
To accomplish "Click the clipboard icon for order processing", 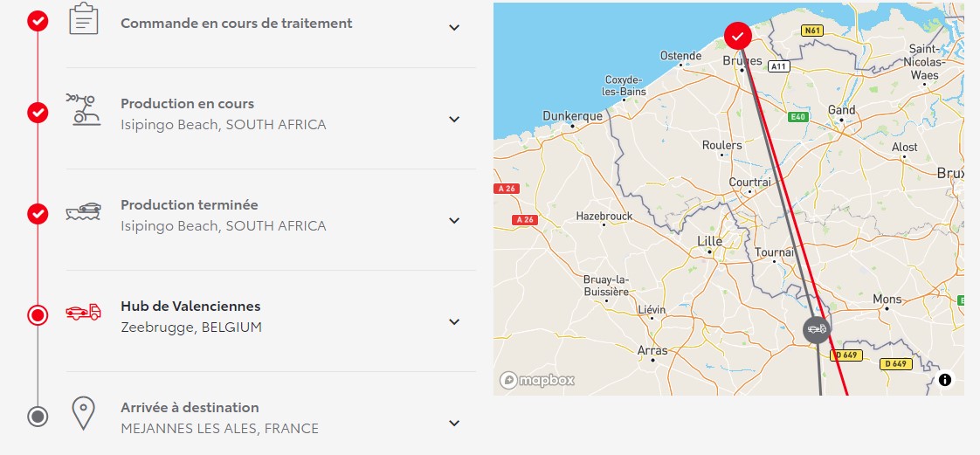I will [84, 18].
